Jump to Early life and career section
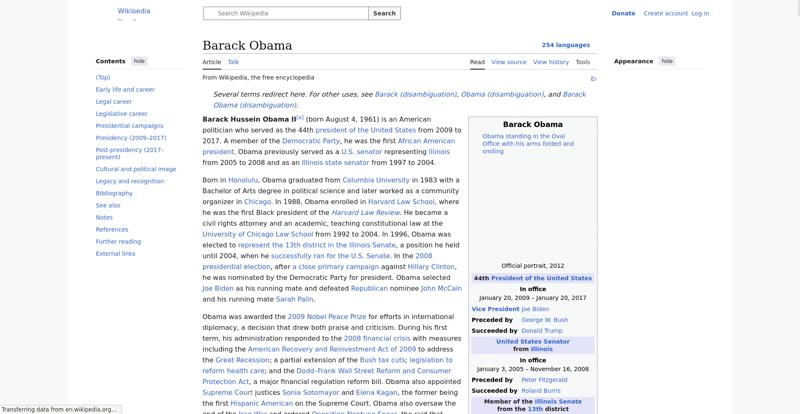 pyautogui.click(x=125, y=89)
